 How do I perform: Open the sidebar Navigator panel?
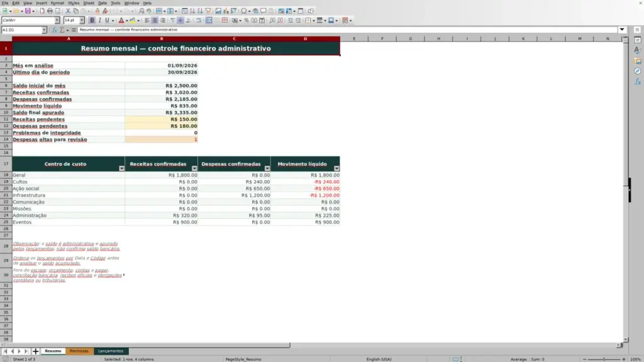pos(638,72)
